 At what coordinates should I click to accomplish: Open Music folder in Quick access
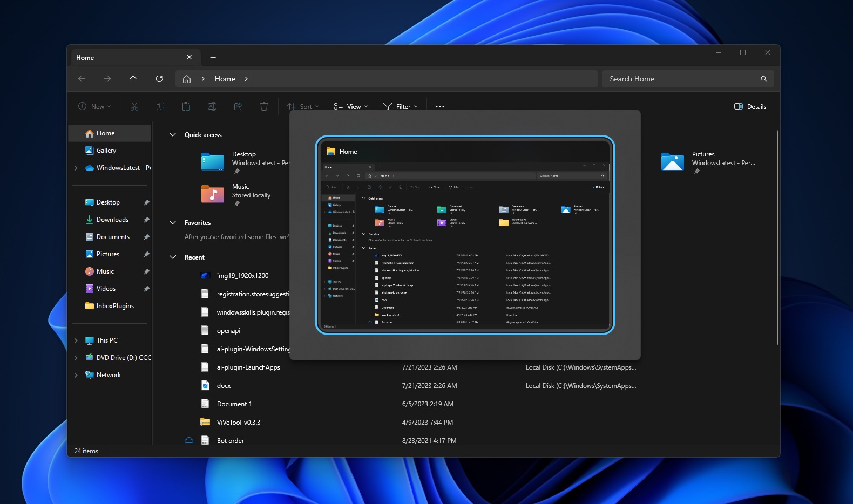pyautogui.click(x=236, y=194)
